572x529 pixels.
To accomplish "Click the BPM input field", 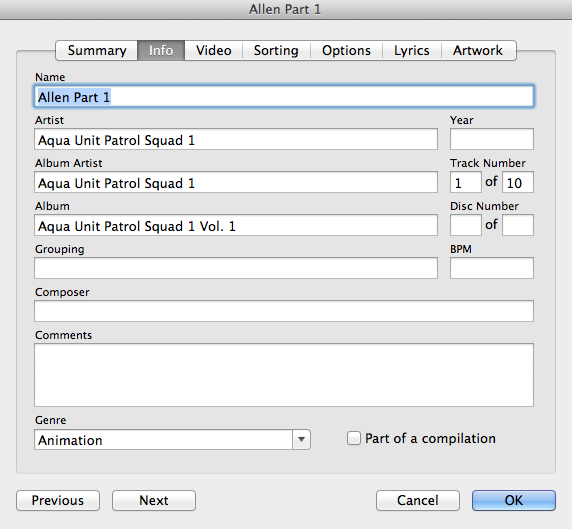I will (x=492, y=268).
